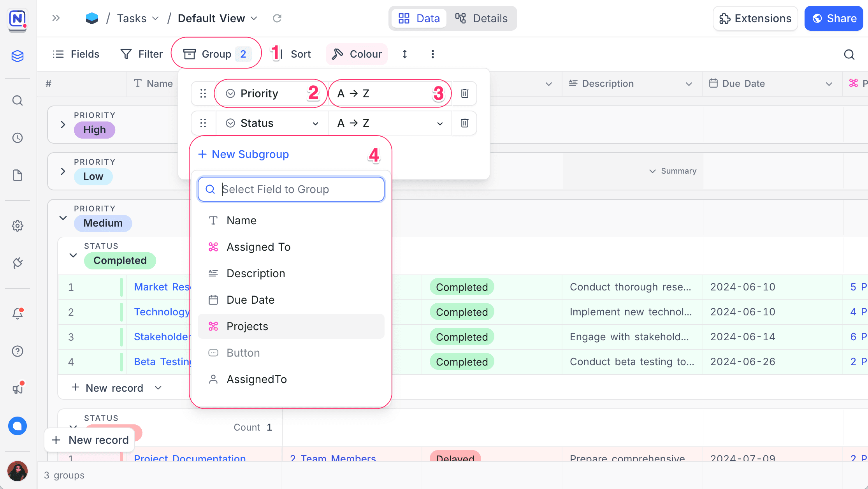Delete the Status group row
The height and width of the screenshot is (489, 868).
[464, 123]
